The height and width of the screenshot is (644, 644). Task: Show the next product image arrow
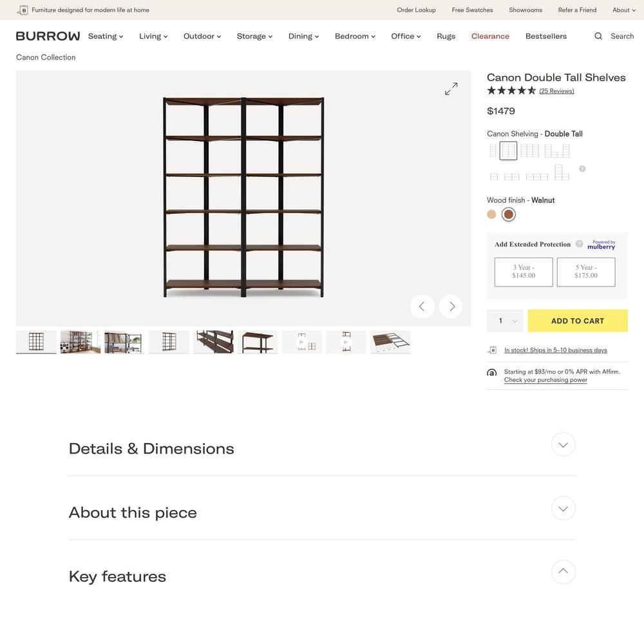point(451,307)
